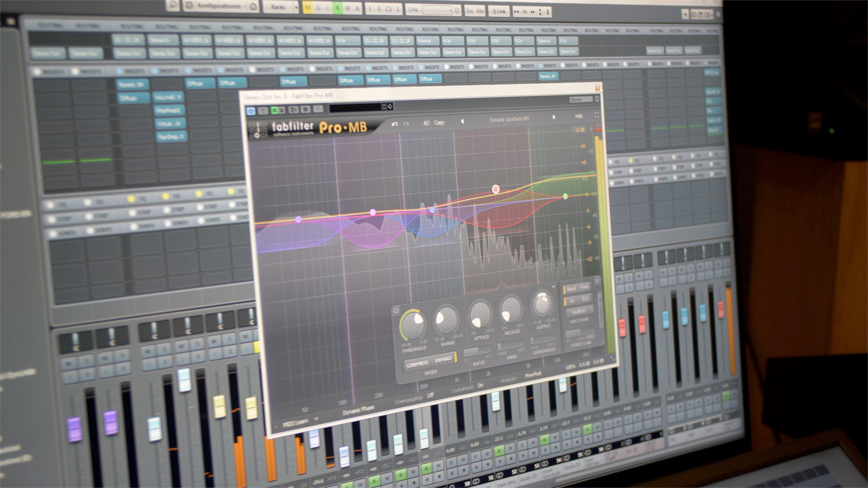Screen dimensions: 868x488
Task: Expand band panel expert arrow
Action: (x=553, y=287)
